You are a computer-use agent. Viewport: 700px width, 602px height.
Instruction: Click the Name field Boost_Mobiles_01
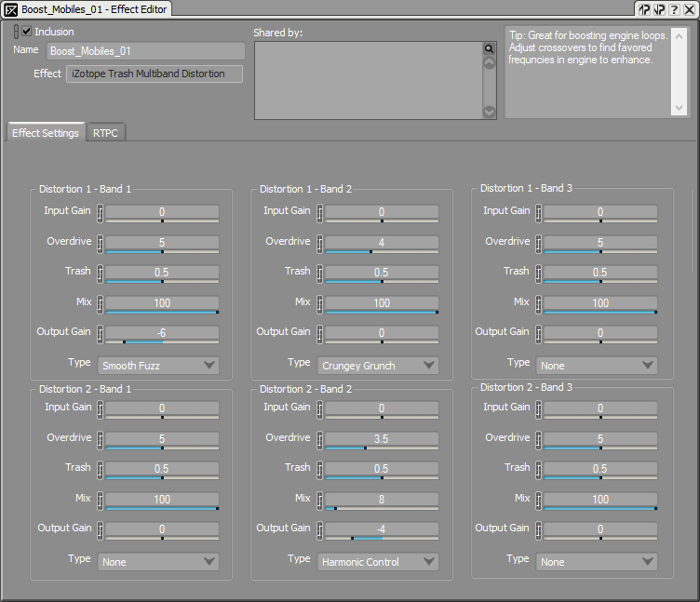coord(145,51)
